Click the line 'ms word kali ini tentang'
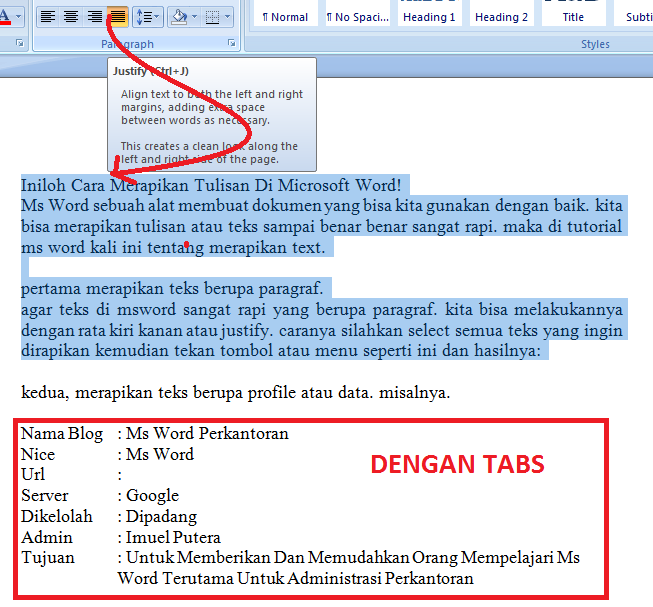Image resolution: width=653 pixels, height=607 pixels. [173, 247]
